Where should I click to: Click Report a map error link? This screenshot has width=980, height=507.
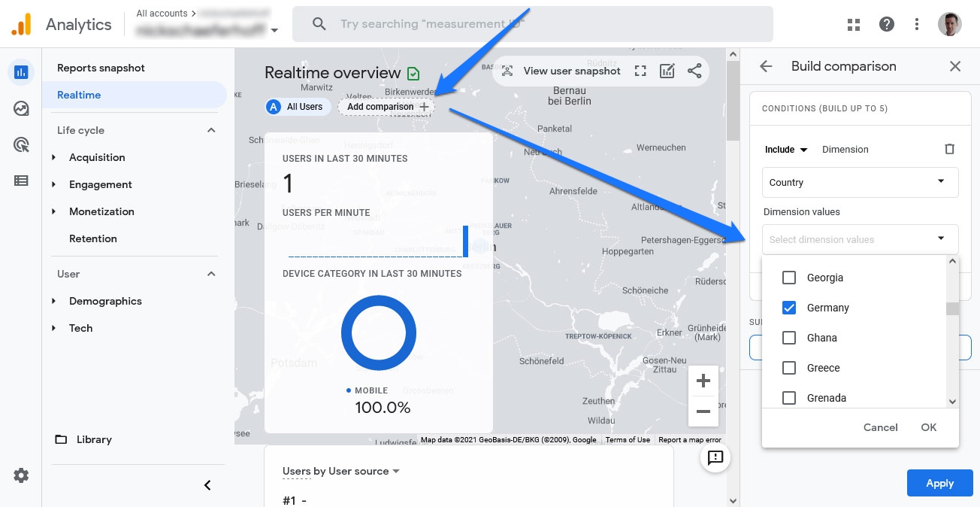point(690,440)
